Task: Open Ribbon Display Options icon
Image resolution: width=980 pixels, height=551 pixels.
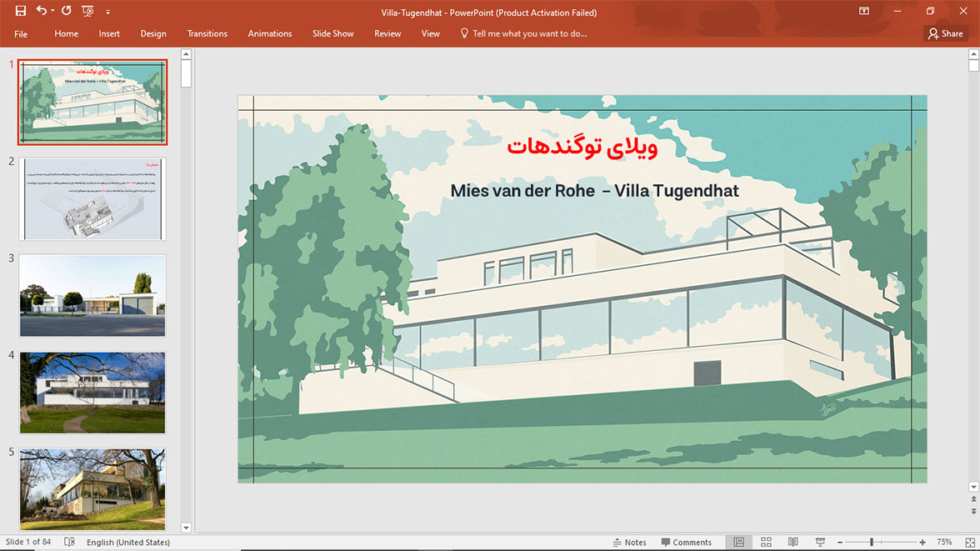Action: (863, 11)
